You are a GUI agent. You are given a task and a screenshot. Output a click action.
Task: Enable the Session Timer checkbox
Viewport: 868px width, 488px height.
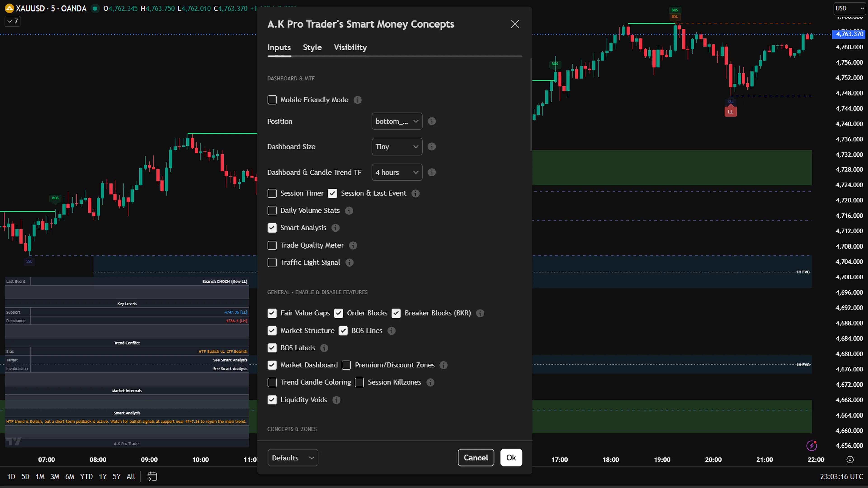pyautogui.click(x=272, y=193)
